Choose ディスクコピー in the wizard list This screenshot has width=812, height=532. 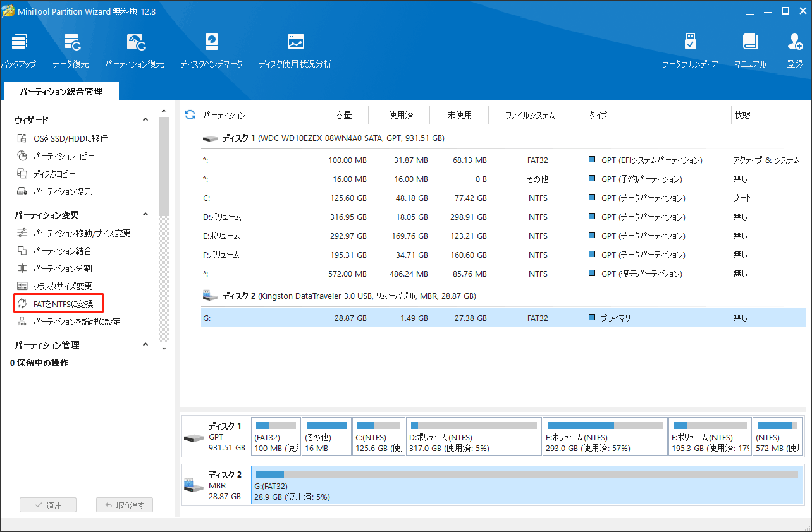(46, 174)
